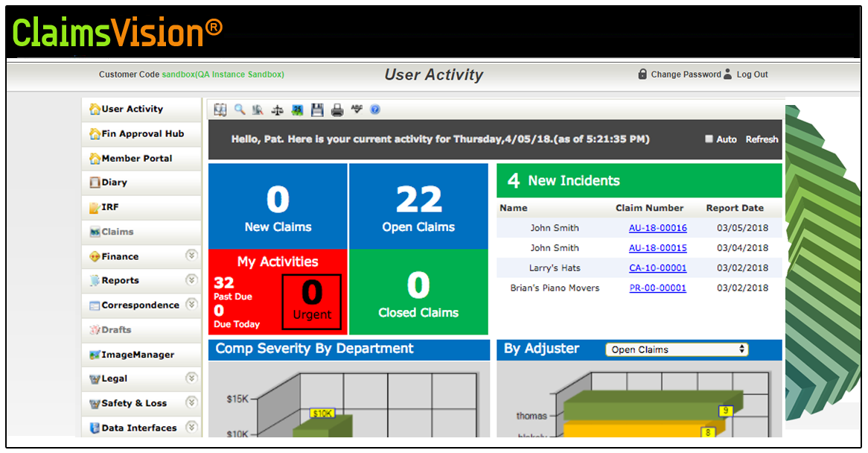Expand the Safety & Loss chevron
The image size is (868, 453).
click(191, 402)
